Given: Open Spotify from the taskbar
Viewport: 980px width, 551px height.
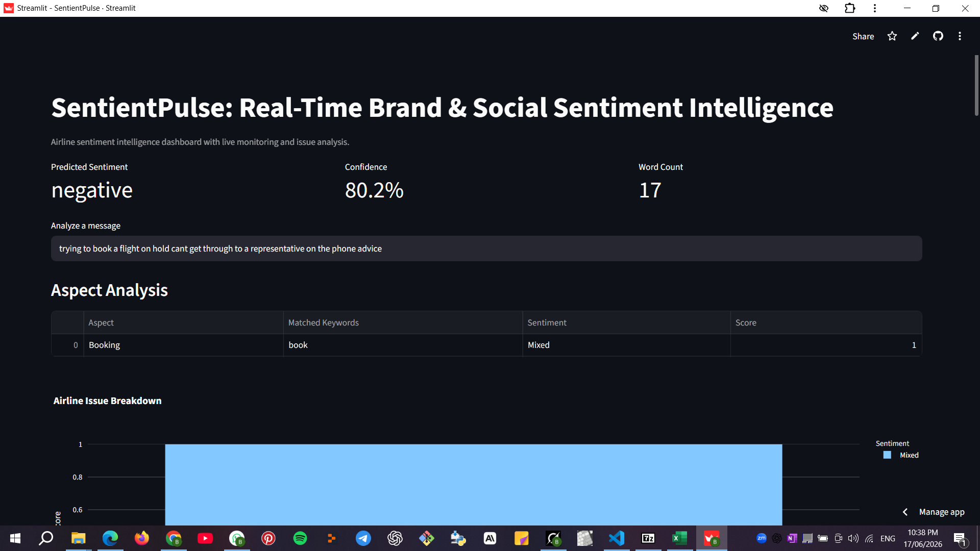Looking at the screenshot, I should pyautogui.click(x=300, y=538).
